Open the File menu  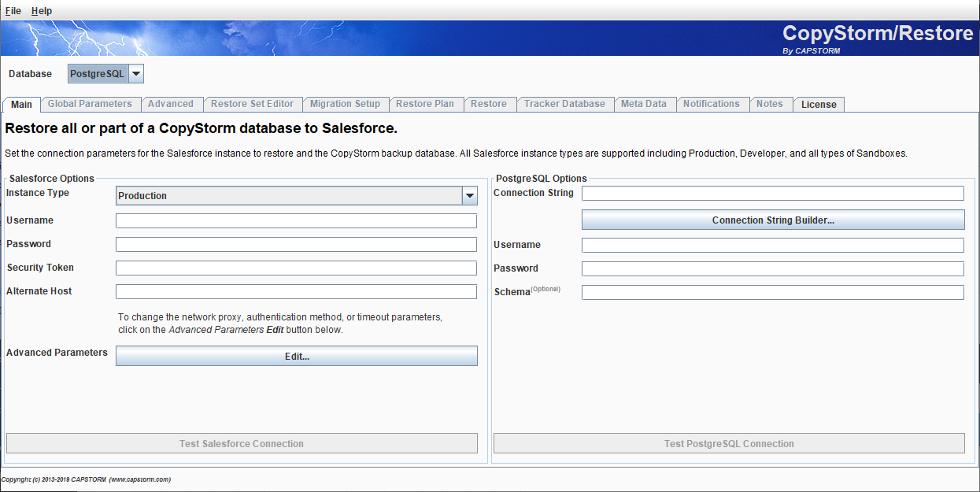[x=13, y=10]
